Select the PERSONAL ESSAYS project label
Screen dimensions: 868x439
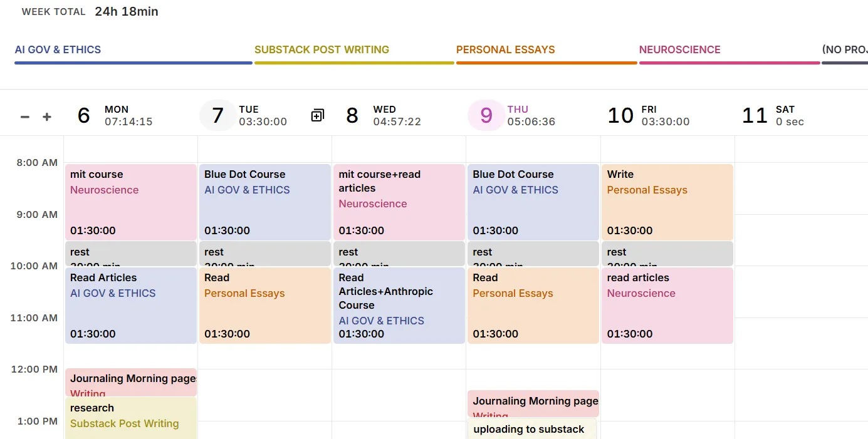506,49
